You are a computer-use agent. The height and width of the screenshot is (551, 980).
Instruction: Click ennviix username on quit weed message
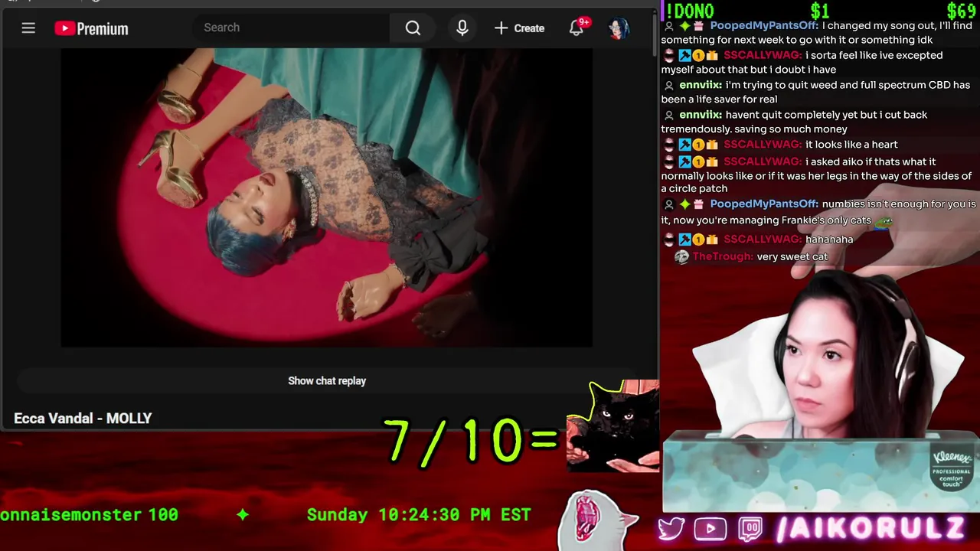699,85
